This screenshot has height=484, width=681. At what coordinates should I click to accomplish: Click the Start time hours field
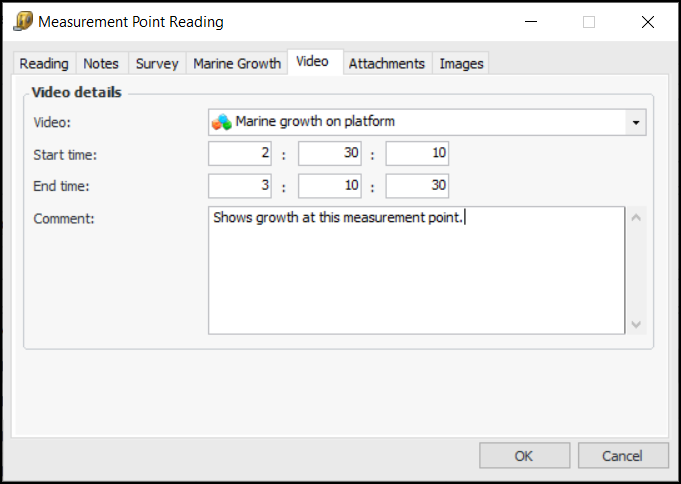click(x=239, y=154)
